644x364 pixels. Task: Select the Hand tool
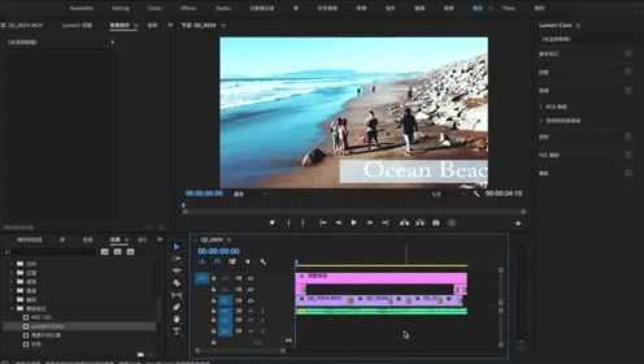[177, 319]
